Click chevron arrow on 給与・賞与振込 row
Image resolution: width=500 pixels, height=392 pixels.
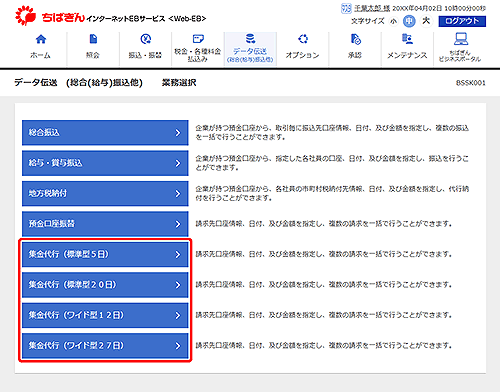(x=178, y=163)
